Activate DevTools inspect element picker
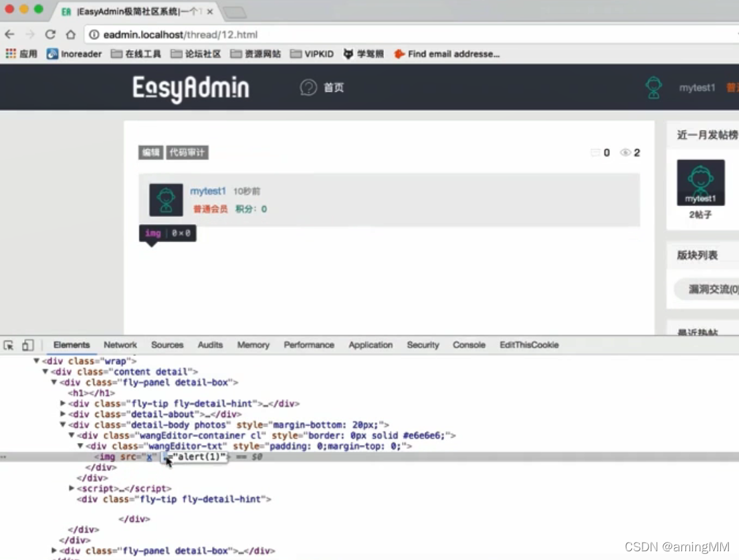 9,345
